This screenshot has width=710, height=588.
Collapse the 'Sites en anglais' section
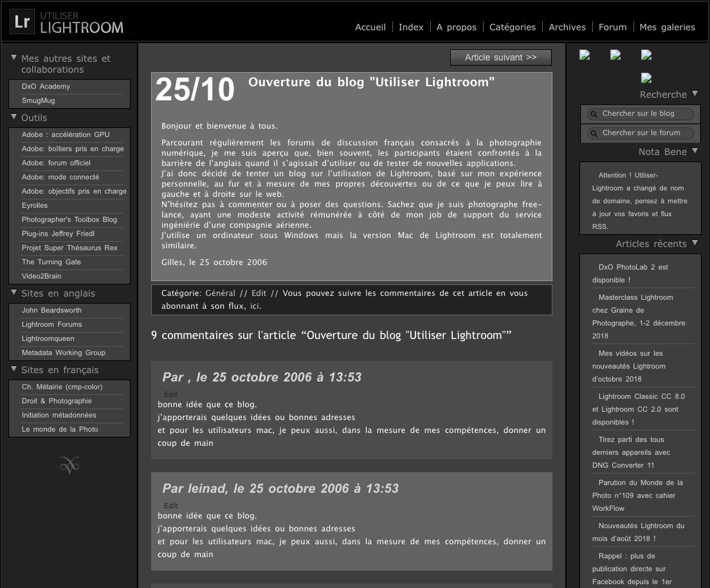(14, 293)
